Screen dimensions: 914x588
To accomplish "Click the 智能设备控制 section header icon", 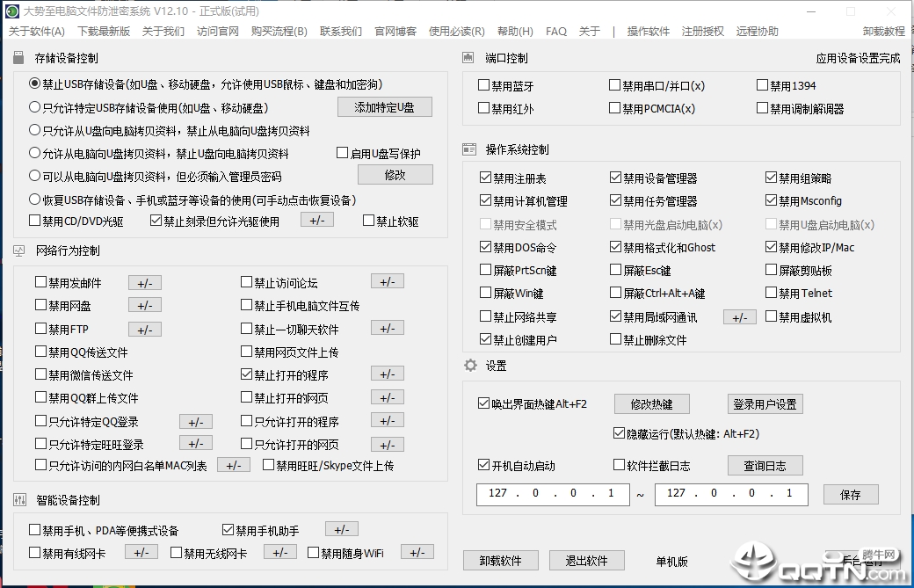I will (19, 500).
